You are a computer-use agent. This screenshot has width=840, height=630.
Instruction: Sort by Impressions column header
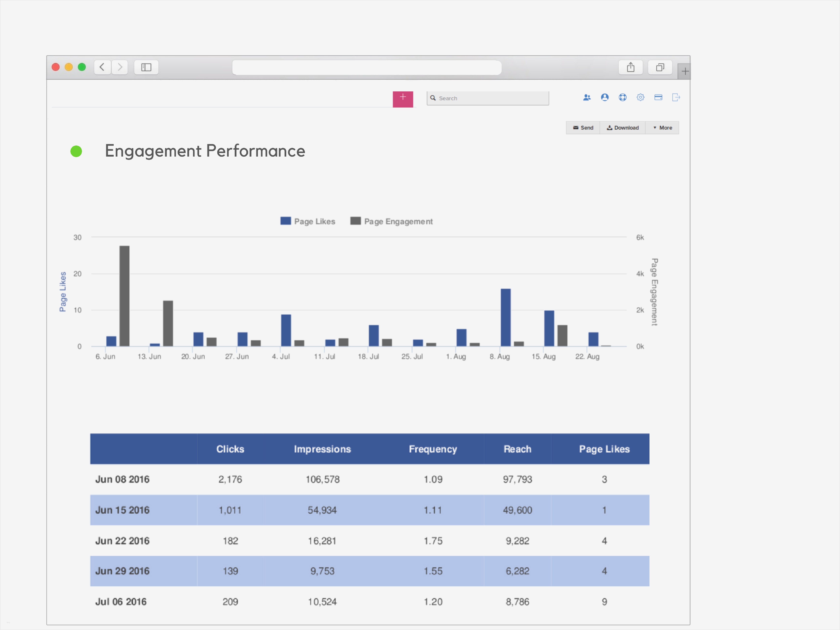click(x=322, y=449)
